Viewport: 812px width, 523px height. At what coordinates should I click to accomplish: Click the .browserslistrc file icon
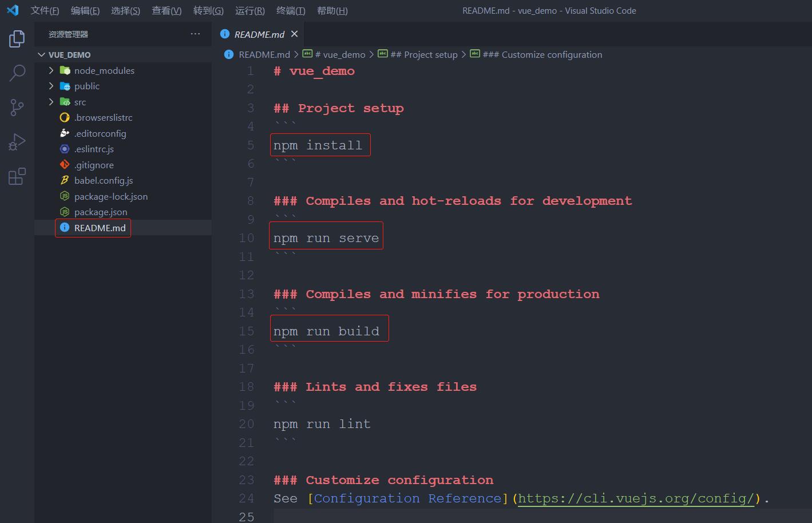point(65,117)
